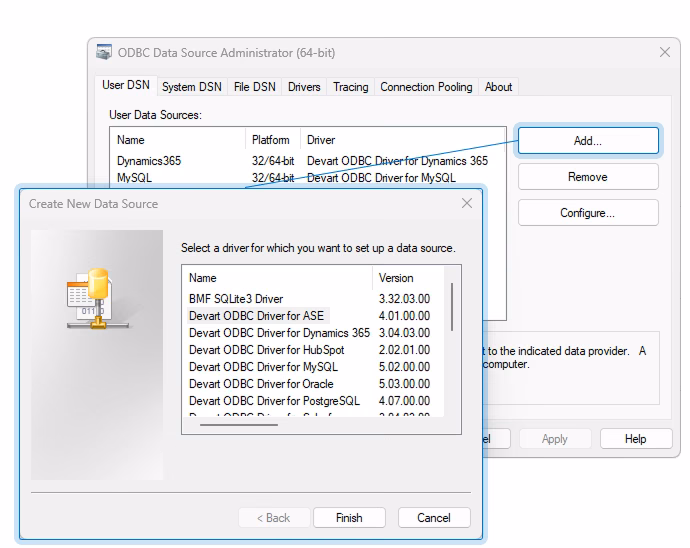This screenshot has height=548, width=690.
Task: Close the Create New Data Source dialog
Action: 467,203
